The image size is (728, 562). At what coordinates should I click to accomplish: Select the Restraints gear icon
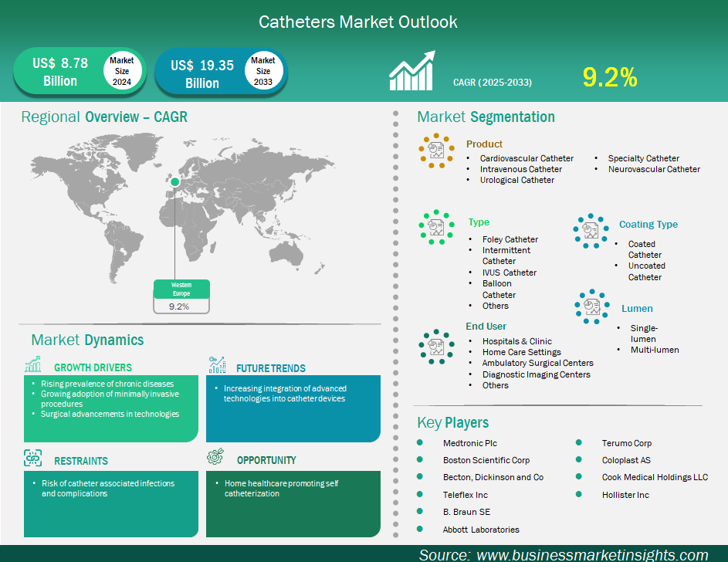tap(32, 456)
